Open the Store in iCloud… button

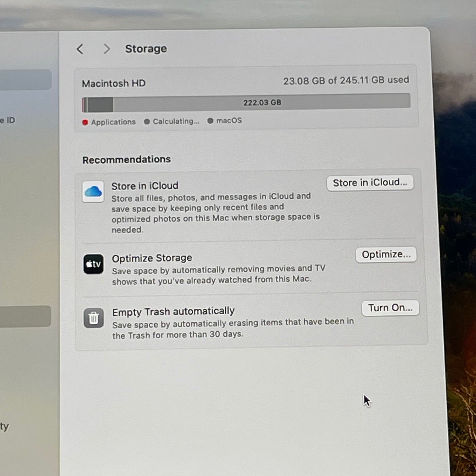pyautogui.click(x=370, y=182)
